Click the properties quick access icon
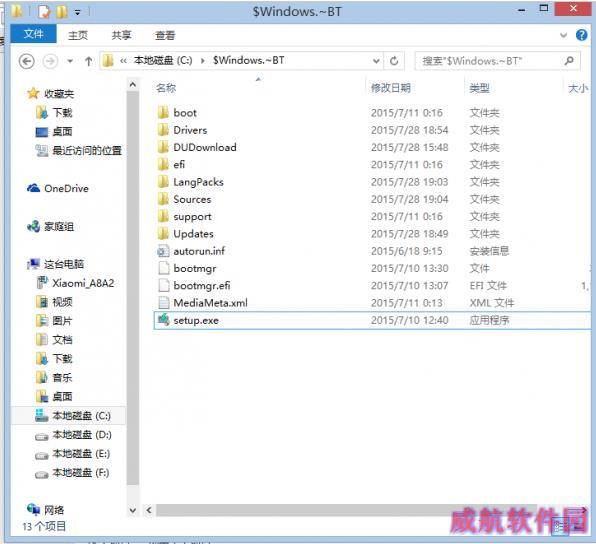This screenshot has height=544, width=596. pos(44,12)
